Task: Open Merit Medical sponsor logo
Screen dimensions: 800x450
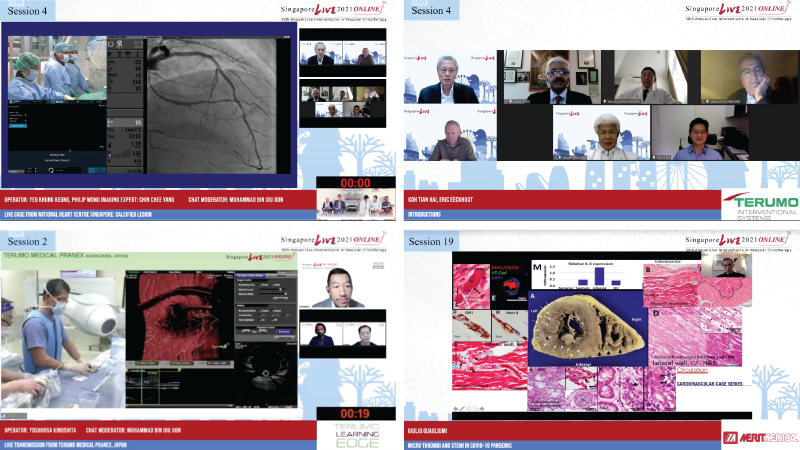Action: tap(760, 437)
